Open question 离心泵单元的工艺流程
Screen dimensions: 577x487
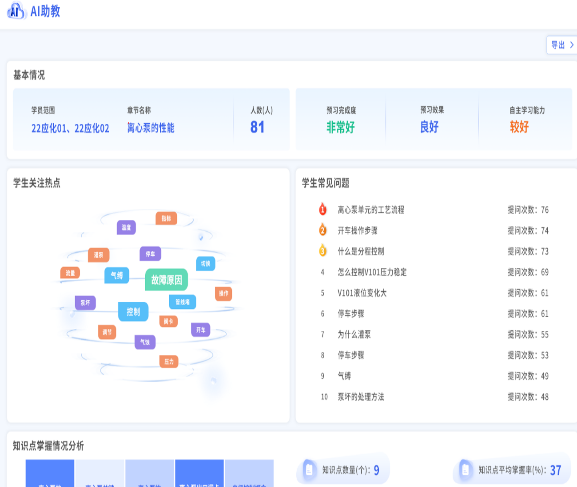371,210
